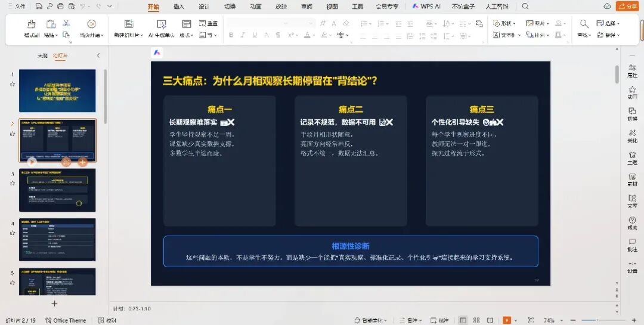Switch to Normal view in status bar

point(463,320)
